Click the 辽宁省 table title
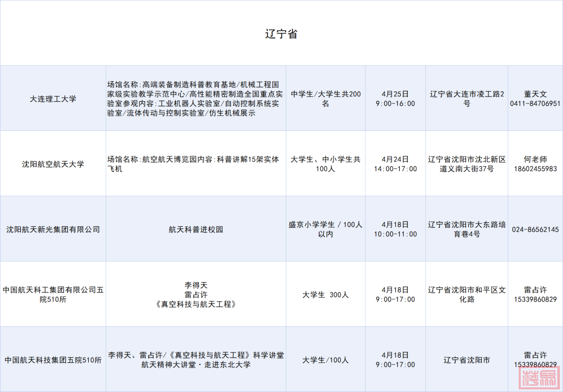563x392 pixels. [x=281, y=34]
